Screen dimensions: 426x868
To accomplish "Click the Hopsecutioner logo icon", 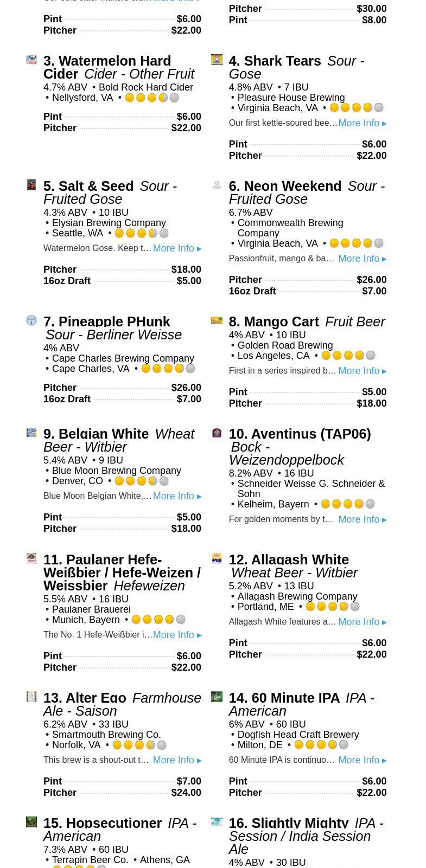I will (x=31, y=822).
